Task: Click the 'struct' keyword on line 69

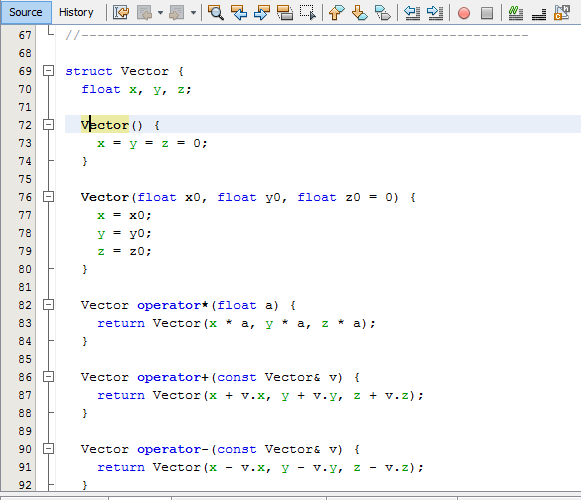Action: tap(89, 71)
